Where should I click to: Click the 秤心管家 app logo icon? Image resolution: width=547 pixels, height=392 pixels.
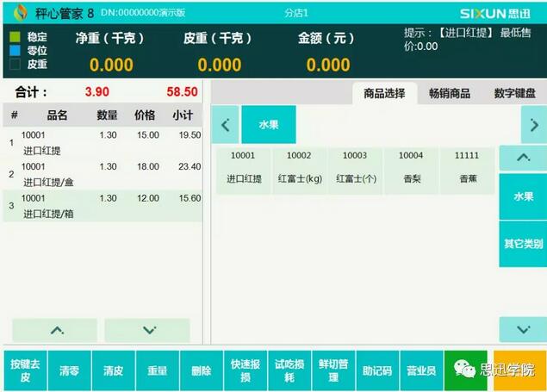pyautogui.click(x=20, y=13)
